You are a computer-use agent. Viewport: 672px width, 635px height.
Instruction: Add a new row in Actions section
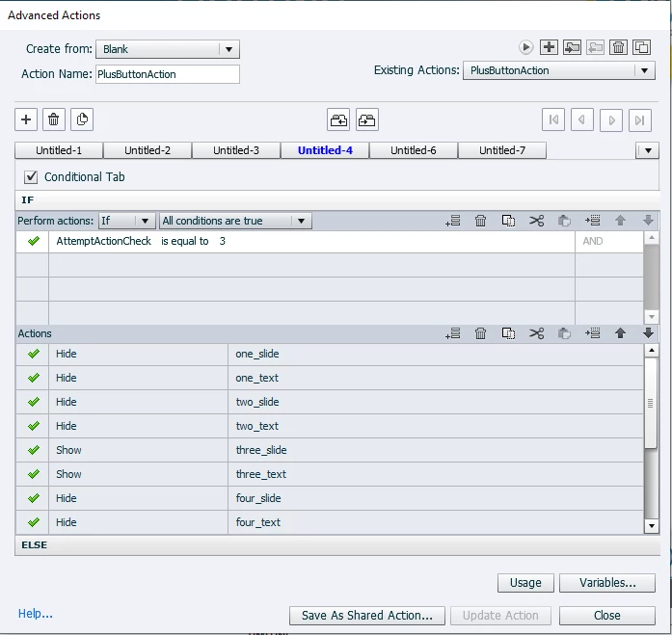click(452, 333)
